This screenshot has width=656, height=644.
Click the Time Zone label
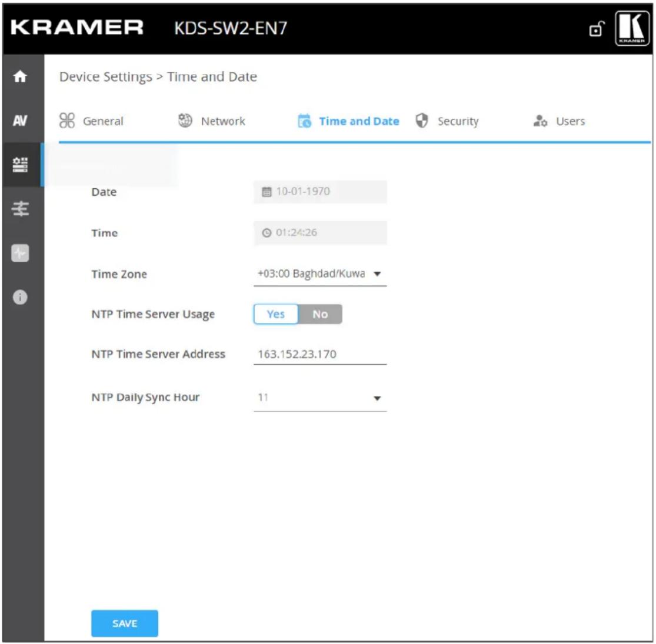(x=119, y=274)
